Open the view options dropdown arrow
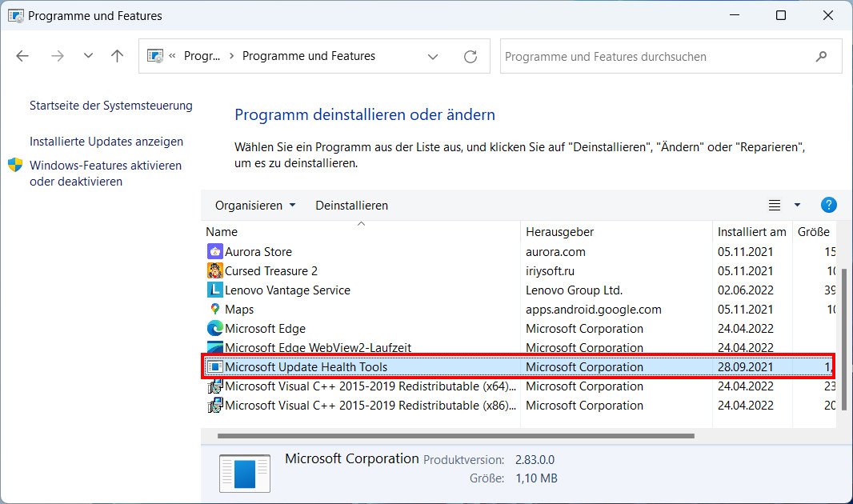This screenshot has width=853, height=504. click(797, 205)
